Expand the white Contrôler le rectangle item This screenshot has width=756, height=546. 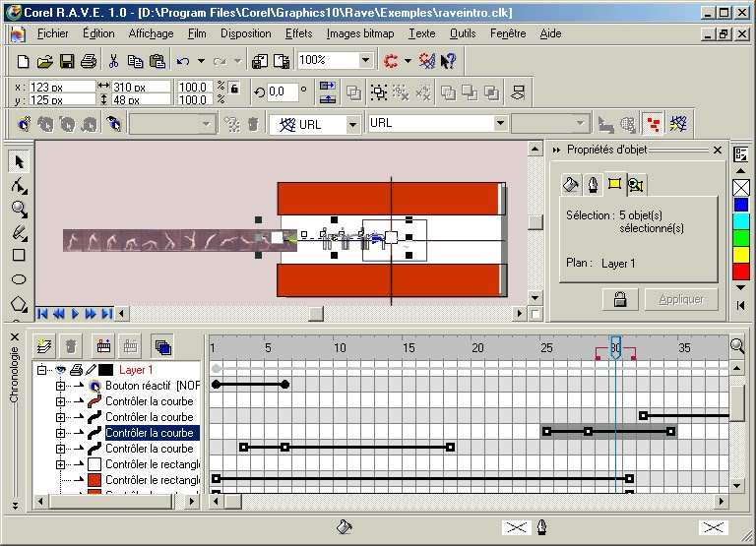tap(60, 464)
